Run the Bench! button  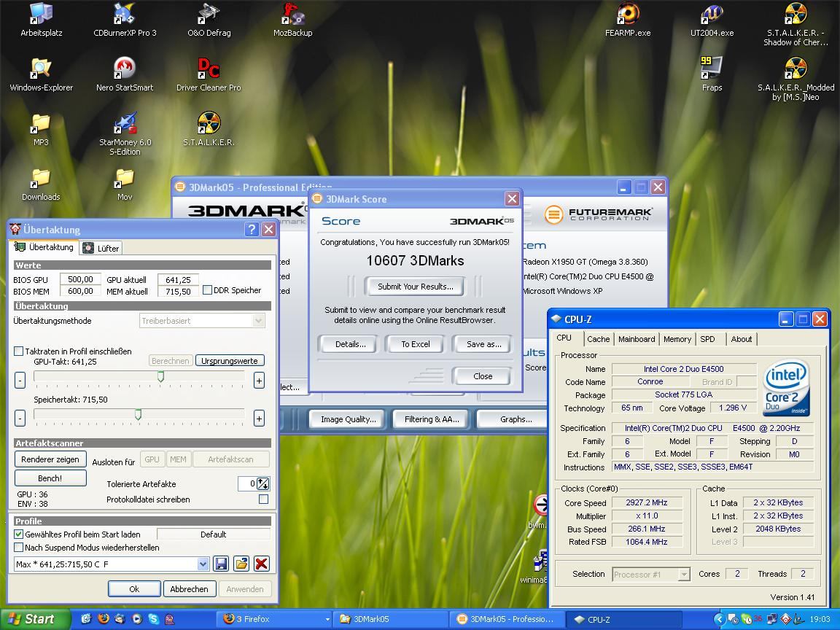point(50,478)
